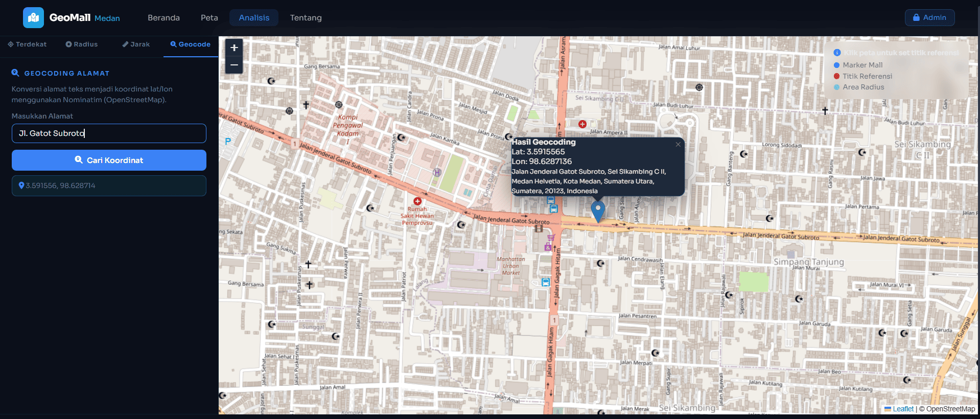Click the Lon: 98.6287136 text in popup

(x=542, y=161)
